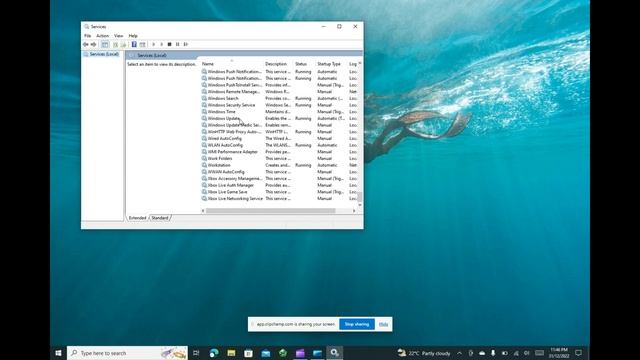Open the notification center icon

[x=578, y=353]
